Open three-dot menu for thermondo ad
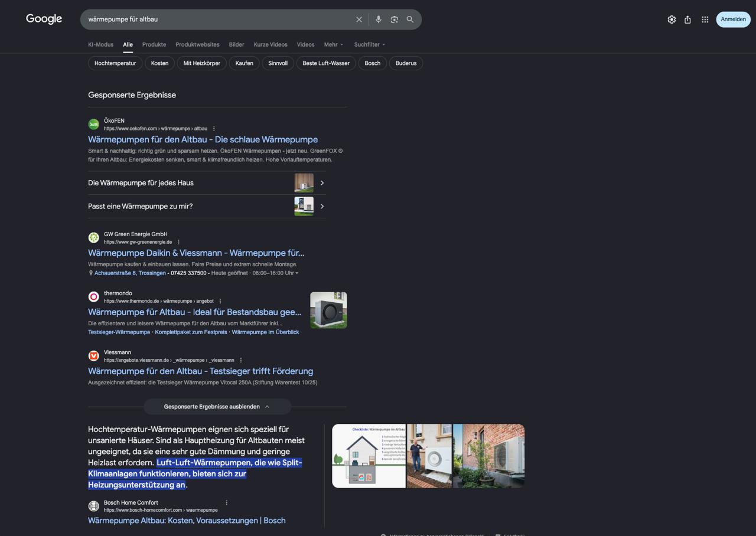Image resolution: width=756 pixels, height=536 pixels. 220,301
